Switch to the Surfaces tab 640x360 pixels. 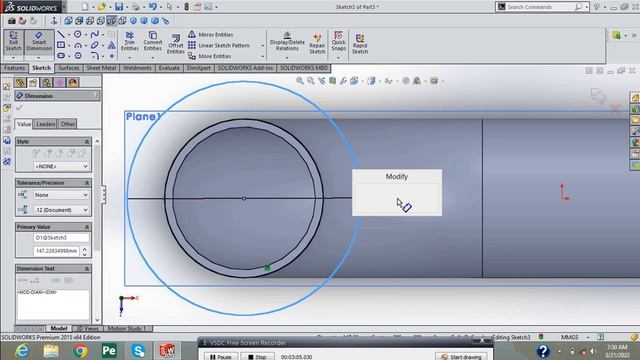(69, 68)
